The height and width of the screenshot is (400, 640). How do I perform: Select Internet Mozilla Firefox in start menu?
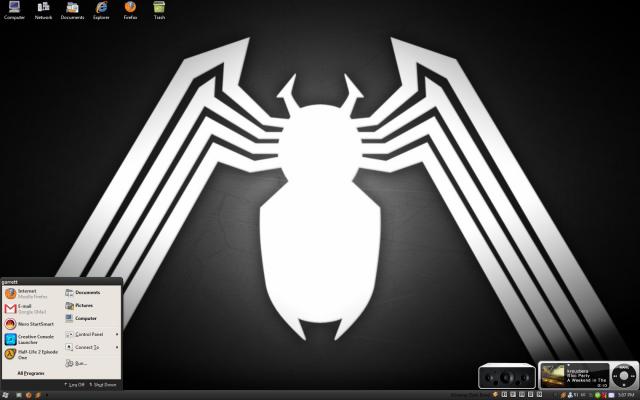coord(33,293)
